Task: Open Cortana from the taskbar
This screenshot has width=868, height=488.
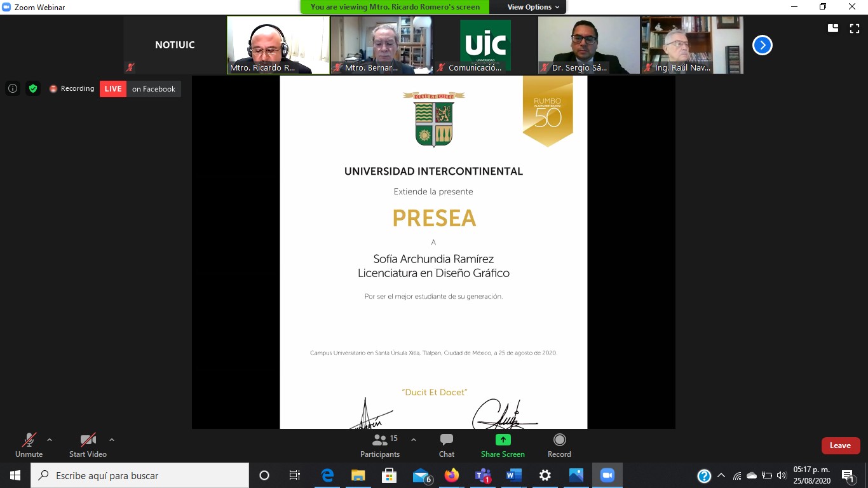Action: pyautogui.click(x=264, y=475)
